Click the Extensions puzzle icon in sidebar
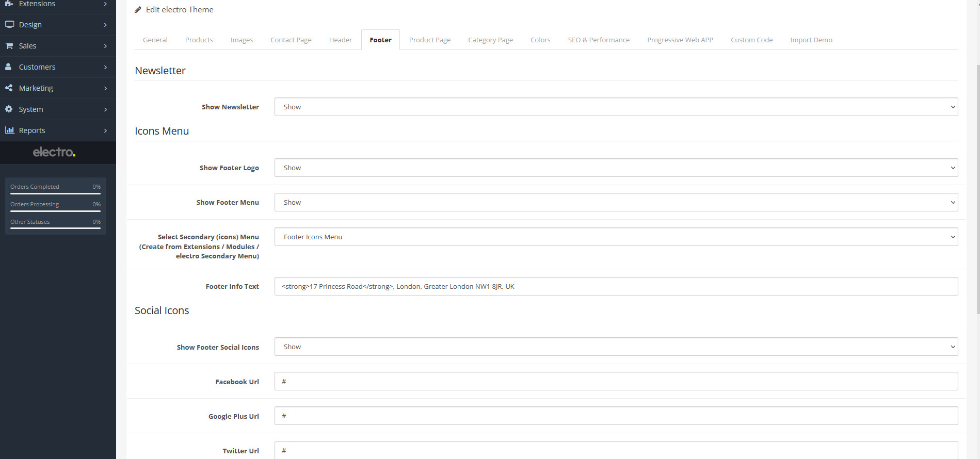This screenshot has width=980, height=459. click(x=9, y=3)
